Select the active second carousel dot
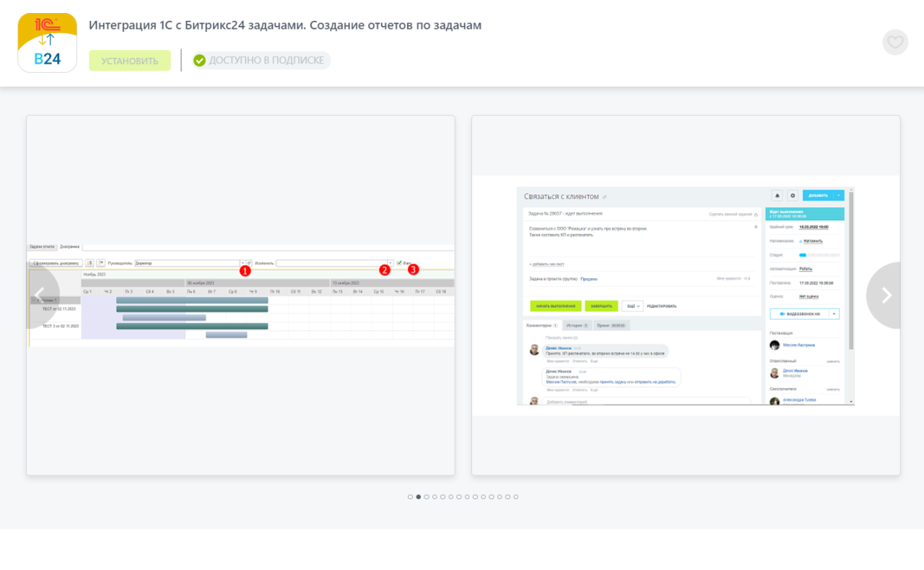 click(x=419, y=497)
